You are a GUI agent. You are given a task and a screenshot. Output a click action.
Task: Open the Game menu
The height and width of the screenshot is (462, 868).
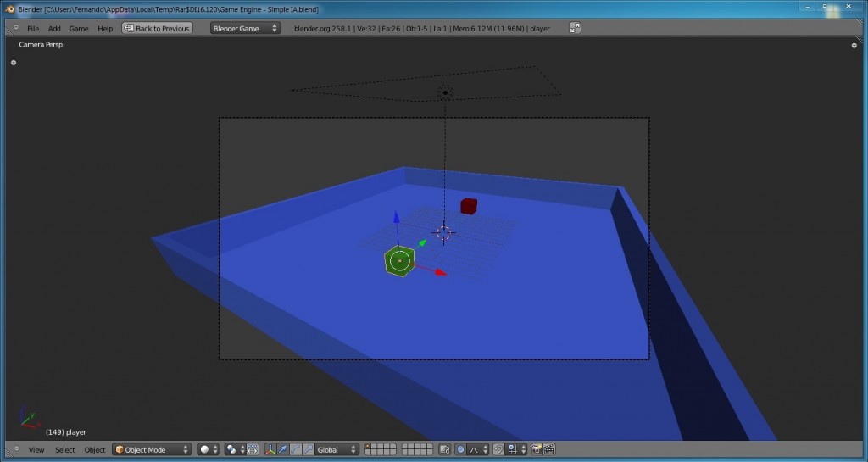point(79,28)
